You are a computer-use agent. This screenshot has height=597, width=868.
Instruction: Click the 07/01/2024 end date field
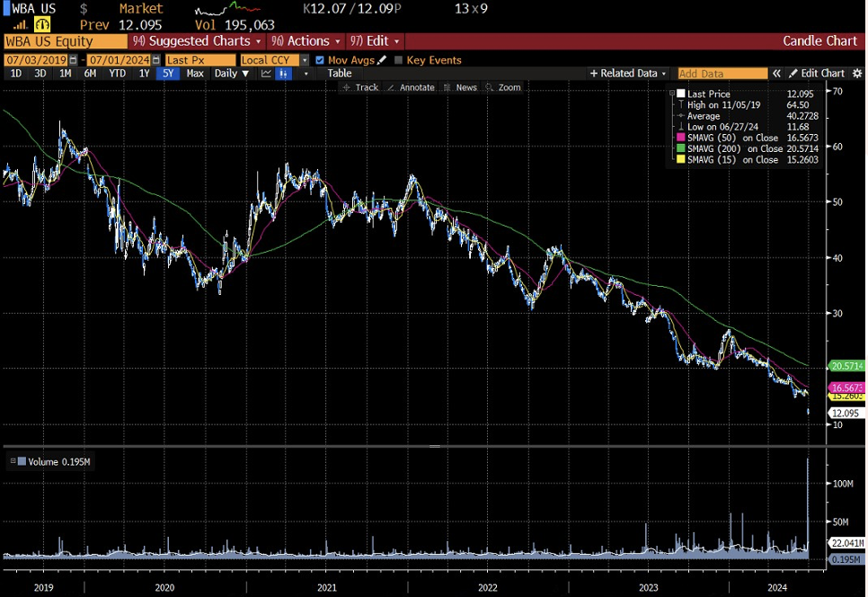119,60
